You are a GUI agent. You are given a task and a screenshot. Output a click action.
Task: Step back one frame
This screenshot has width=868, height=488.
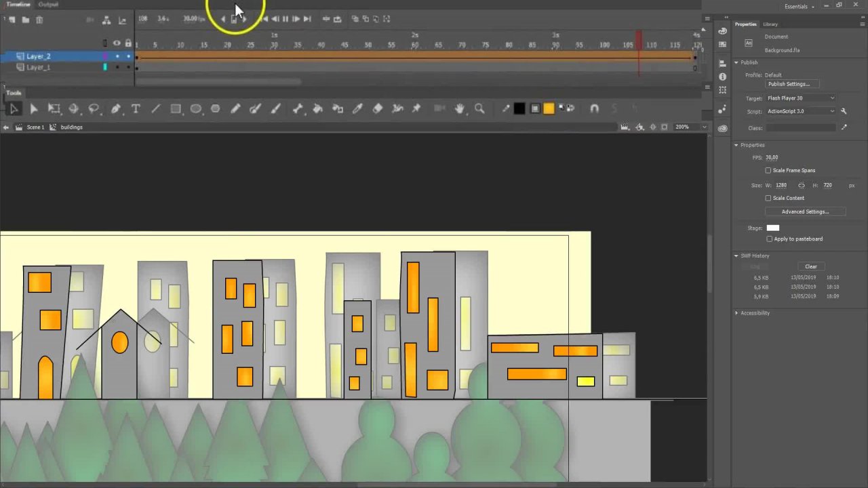tap(275, 19)
